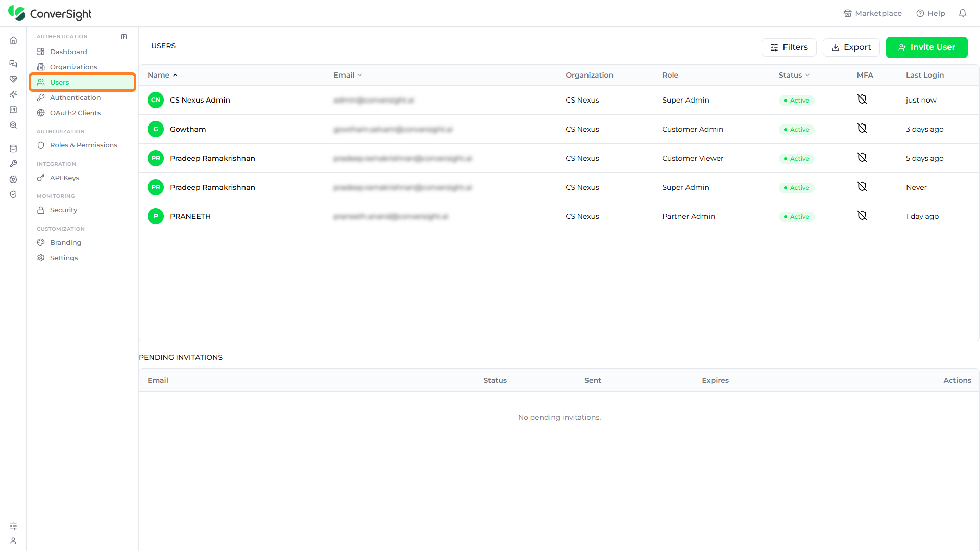Click the Organization column header

pyautogui.click(x=590, y=75)
